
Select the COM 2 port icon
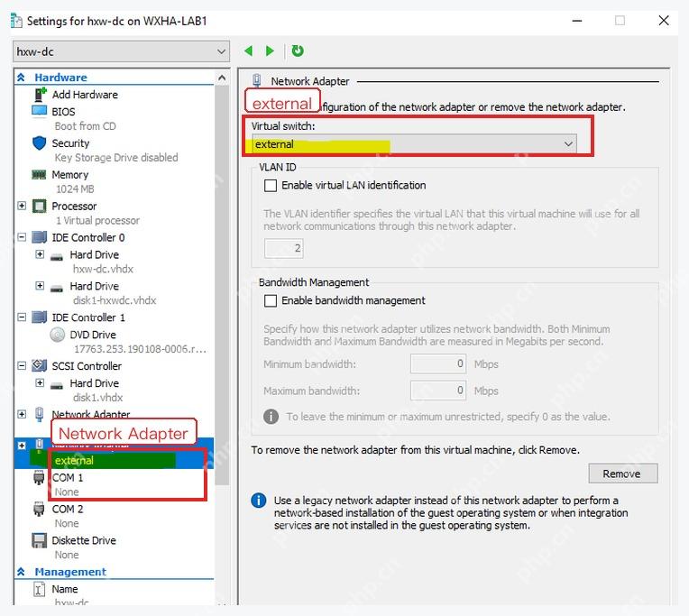pos(39,510)
